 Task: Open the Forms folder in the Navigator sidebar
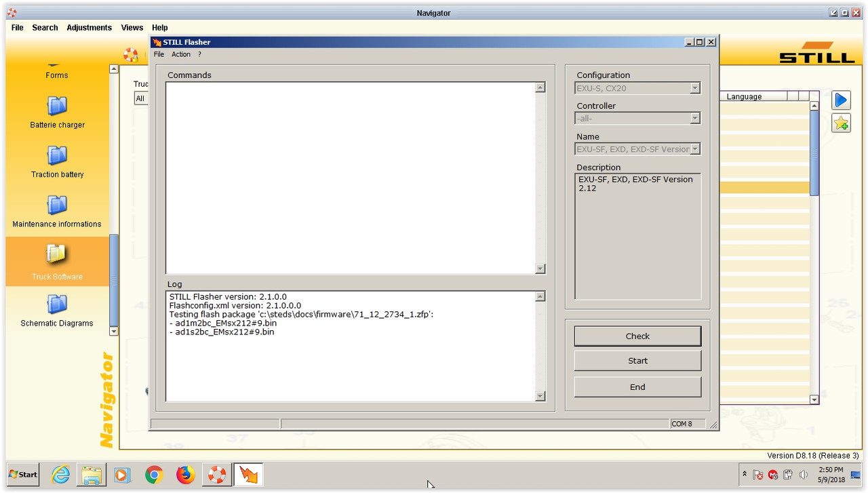[x=57, y=75]
